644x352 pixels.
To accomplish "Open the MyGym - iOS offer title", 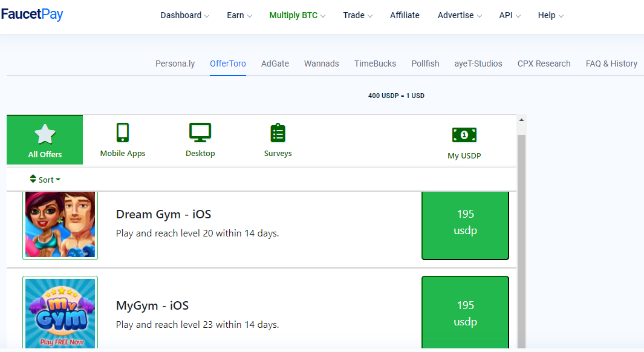I will (x=152, y=305).
